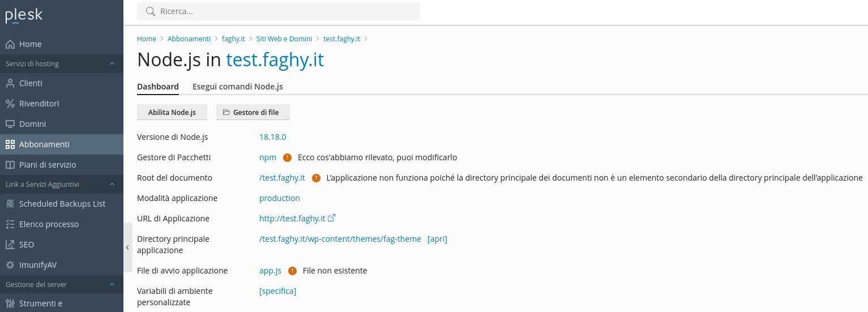
Task: Select the Dashboard tab
Action: tap(157, 87)
